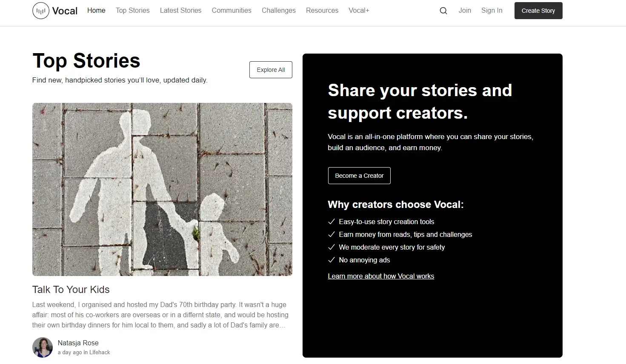
Task: Open the Talk To Your Kids story title
Action: point(71,290)
